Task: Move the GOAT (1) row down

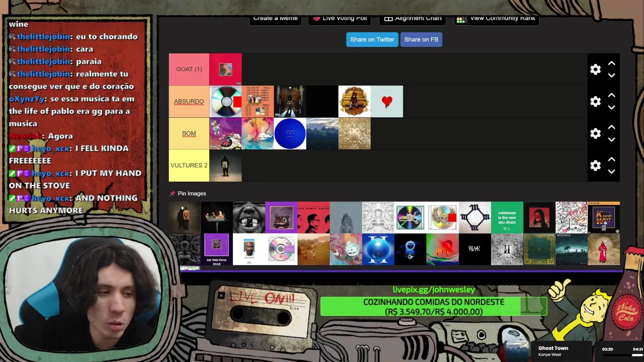Action: click(611, 75)
